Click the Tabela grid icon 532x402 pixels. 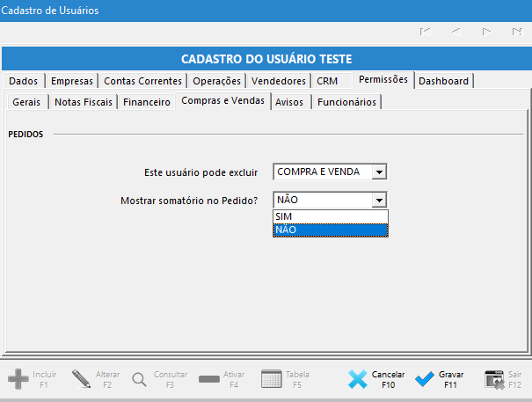272,378
